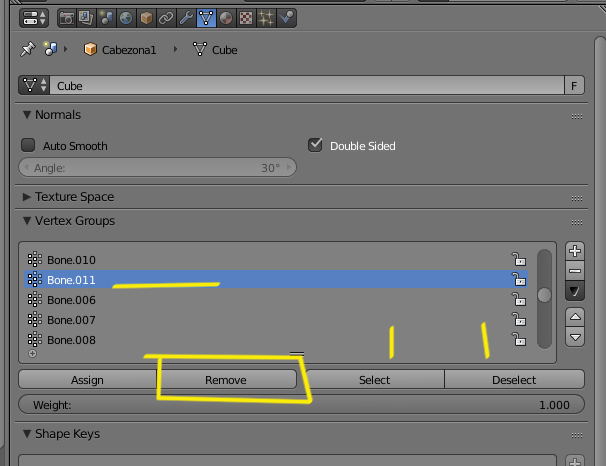The width and height of the screenshot is (606, 466).
Task: Click the Vertex Groups list scrollbar
Action: coord(544,299)
